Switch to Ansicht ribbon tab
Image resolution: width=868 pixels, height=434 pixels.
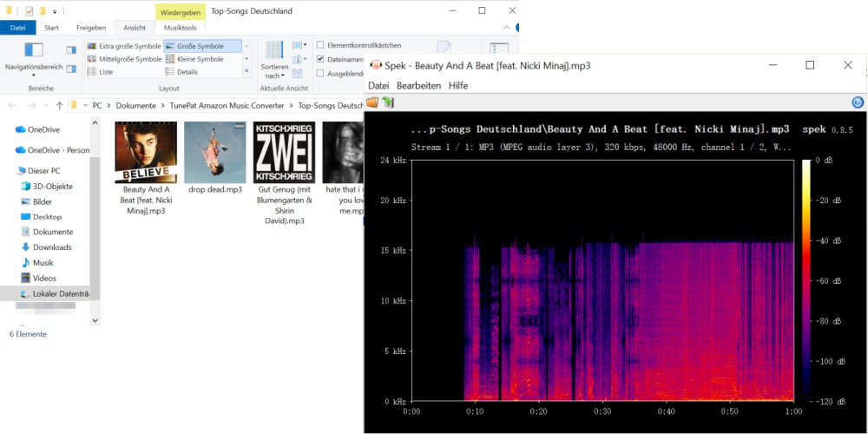click(135, 28)
